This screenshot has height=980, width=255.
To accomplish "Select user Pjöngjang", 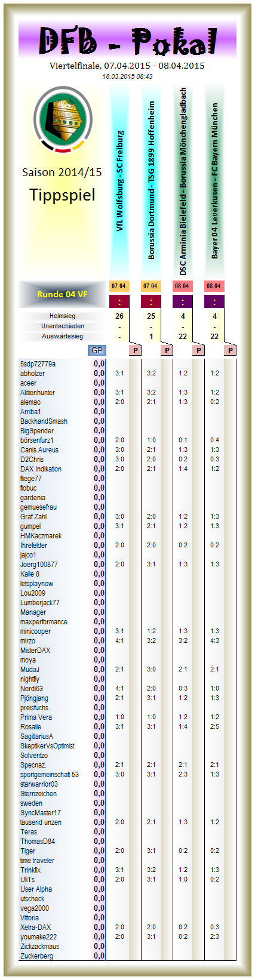I will coord(34,698).
